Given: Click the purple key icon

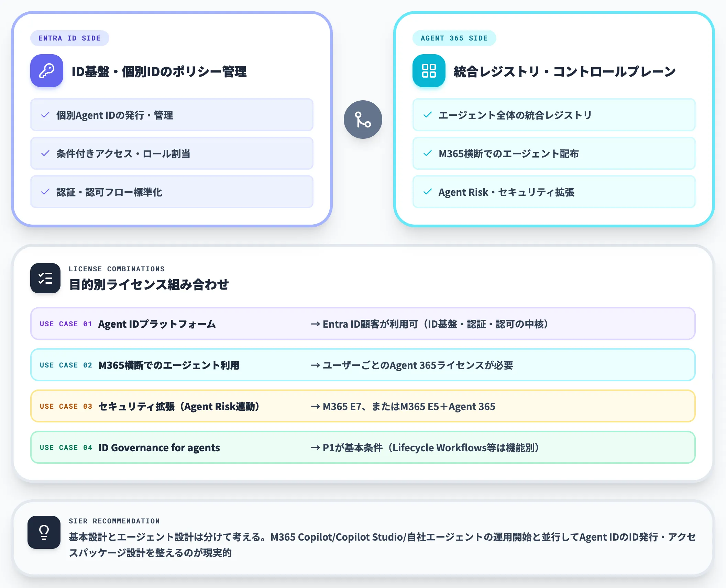Looking at the screenshot, I should click(47, 71).
